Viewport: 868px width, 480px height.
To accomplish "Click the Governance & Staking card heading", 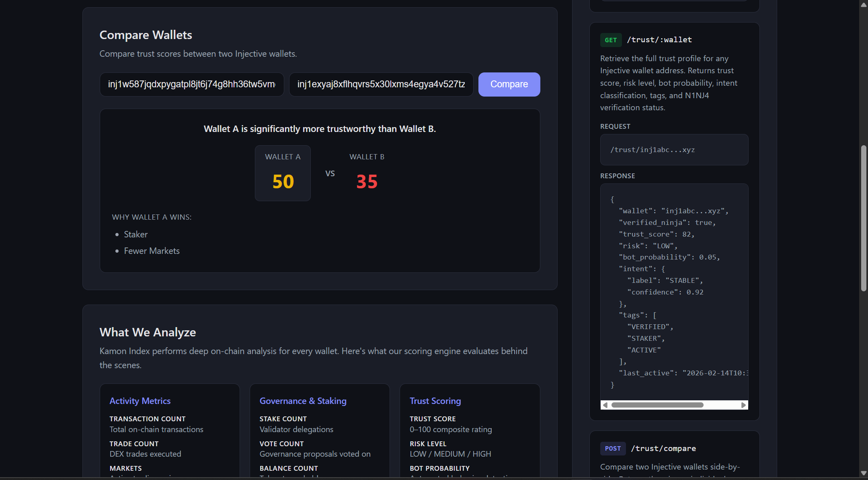I will [x=303, y=401].
